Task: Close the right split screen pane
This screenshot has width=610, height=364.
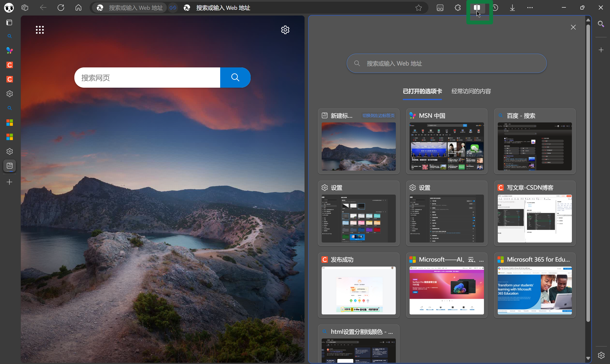Action: tap(573, 27)
